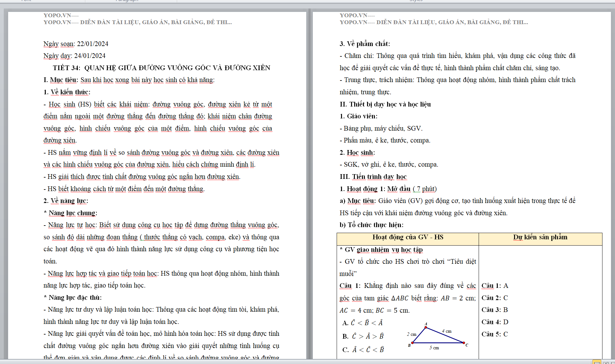
Task: Click answer option 'C. Â < Ĉ < B̂'
Action: pyautogui.click(x=363, y=350)
